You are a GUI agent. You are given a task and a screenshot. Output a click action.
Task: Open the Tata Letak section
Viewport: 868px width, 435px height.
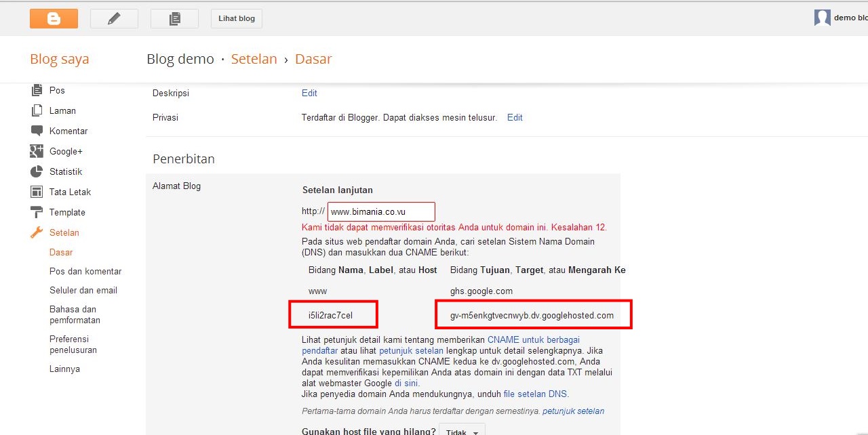click(x=70, y=192)
